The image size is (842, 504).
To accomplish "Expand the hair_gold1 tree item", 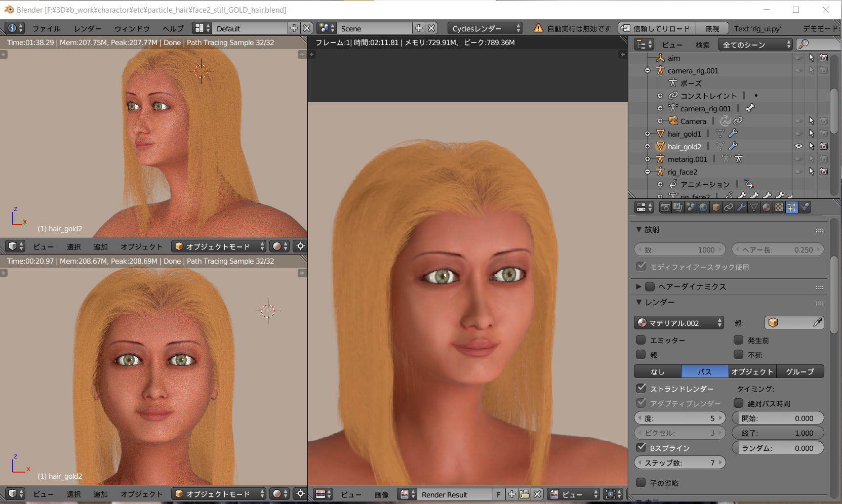I will (648, 134).
